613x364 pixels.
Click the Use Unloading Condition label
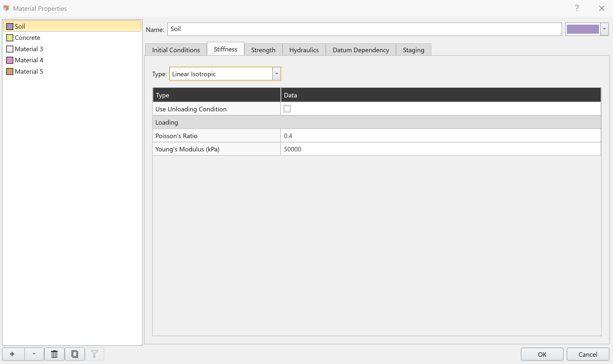[x=191, y=109]
